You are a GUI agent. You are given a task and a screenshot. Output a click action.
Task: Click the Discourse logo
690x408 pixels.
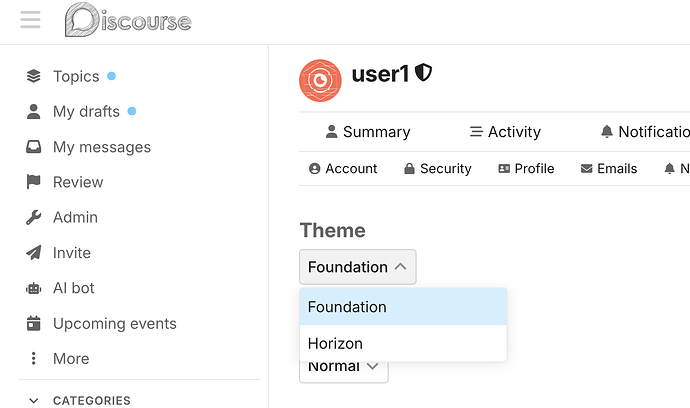tap(128, 20)
